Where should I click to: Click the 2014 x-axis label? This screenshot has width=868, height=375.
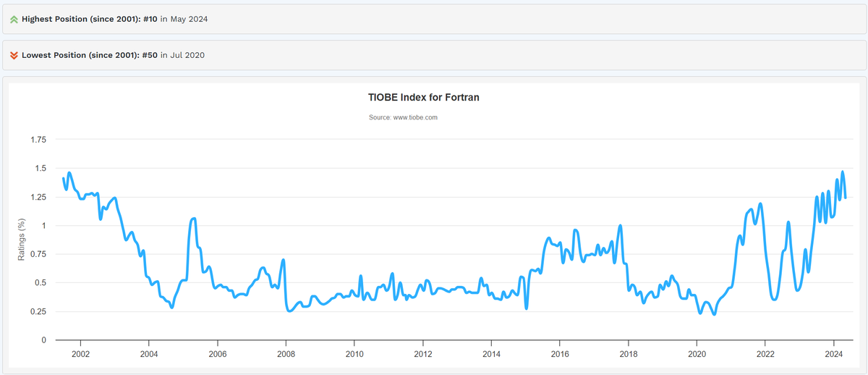pos(491,354)
